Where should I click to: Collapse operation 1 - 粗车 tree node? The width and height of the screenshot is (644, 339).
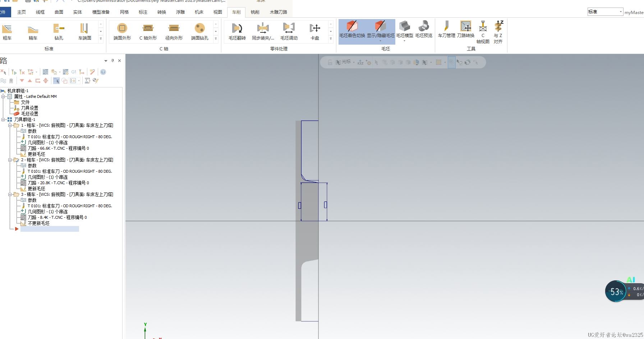pyautogui.click(x=10, y=125)
